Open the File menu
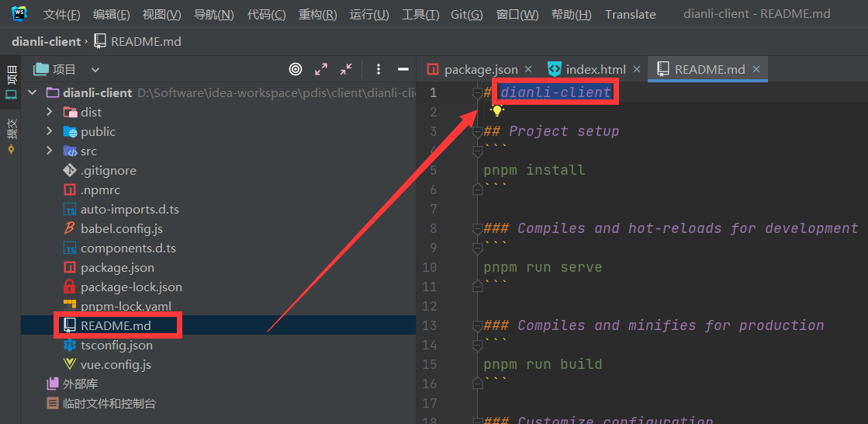The height and width of the screenshot is (424, 868). click(x=62, y=15)
